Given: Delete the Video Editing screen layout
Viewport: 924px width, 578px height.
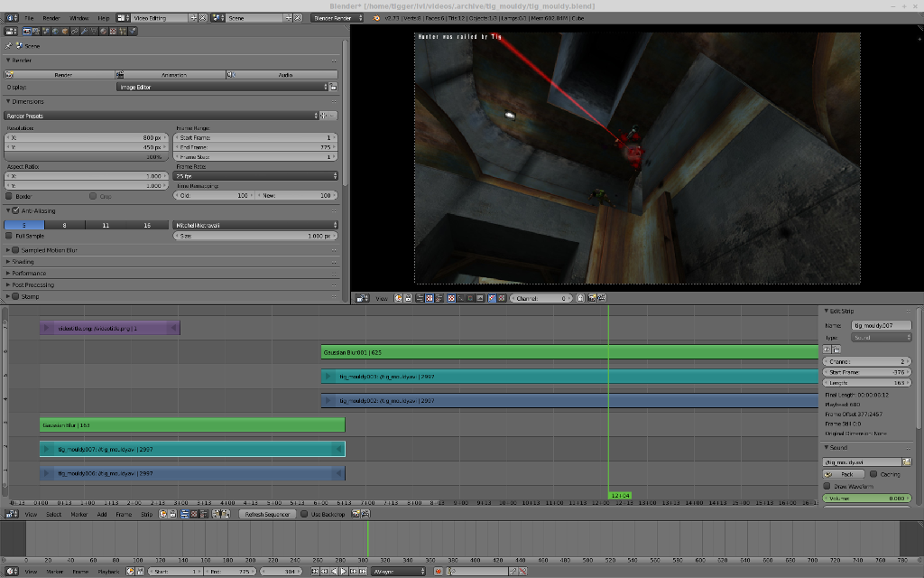Looking at the screenshot, I should point(203,18).
